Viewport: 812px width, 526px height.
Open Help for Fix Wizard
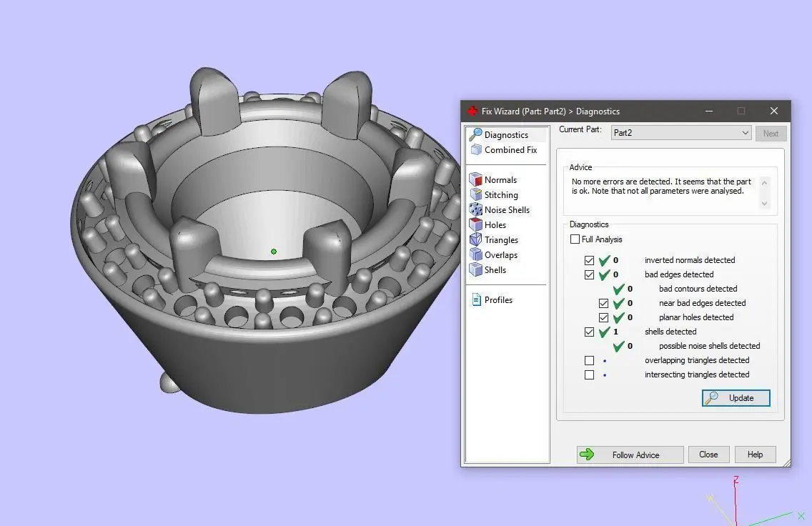(755, 455)
